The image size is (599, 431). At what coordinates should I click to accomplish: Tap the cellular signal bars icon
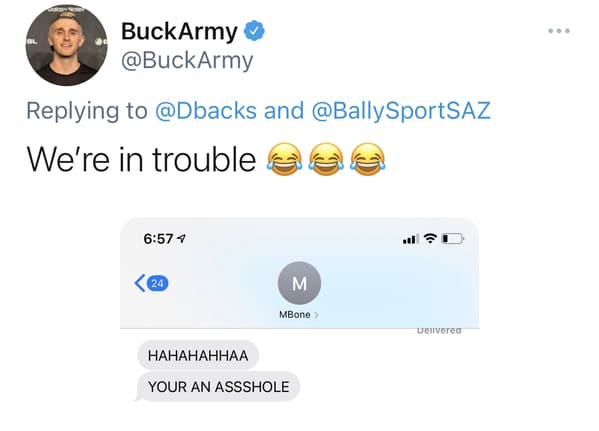pyautogui.click(x=411, y=239)
